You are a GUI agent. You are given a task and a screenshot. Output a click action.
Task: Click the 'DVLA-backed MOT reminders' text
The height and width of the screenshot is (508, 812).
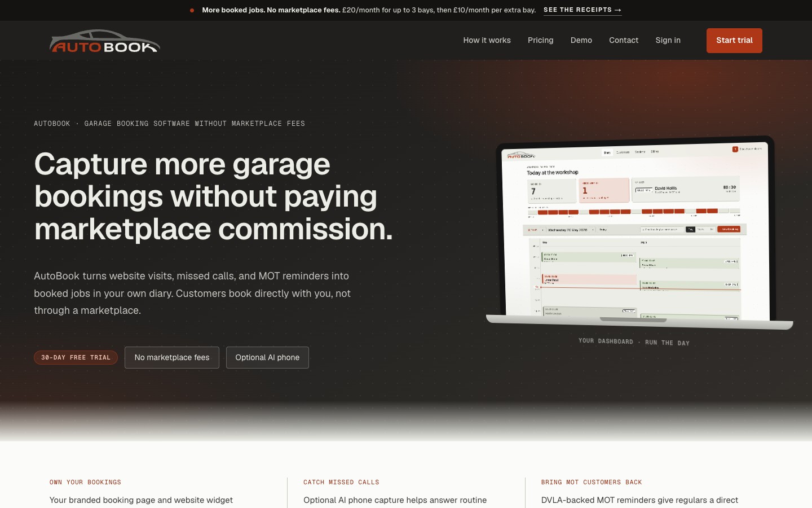(639, 500)
